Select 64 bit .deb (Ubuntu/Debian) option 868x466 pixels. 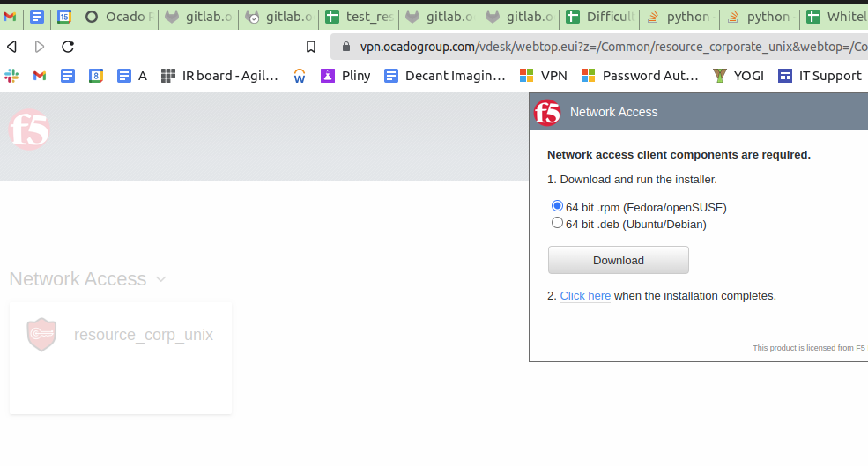tap(557, 223)
